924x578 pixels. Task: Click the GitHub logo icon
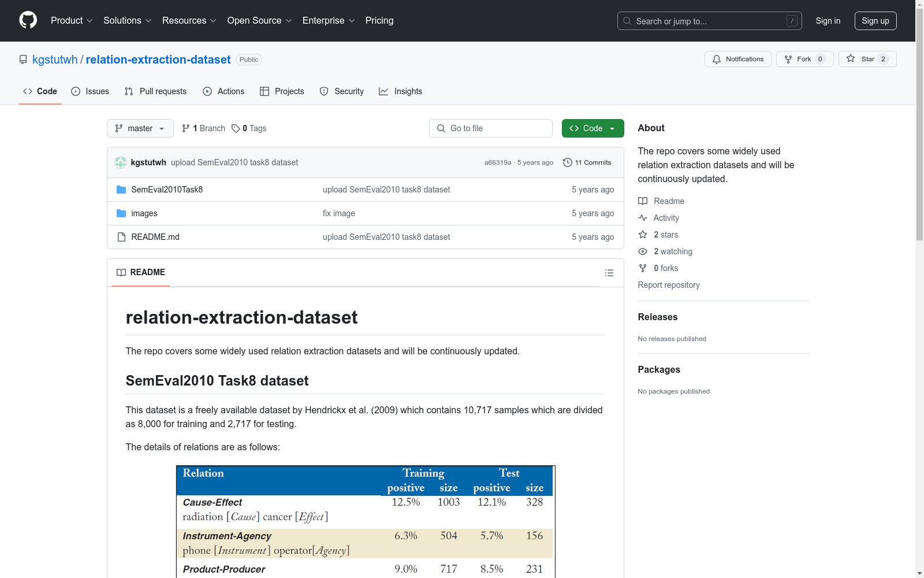tap(28, 20)
